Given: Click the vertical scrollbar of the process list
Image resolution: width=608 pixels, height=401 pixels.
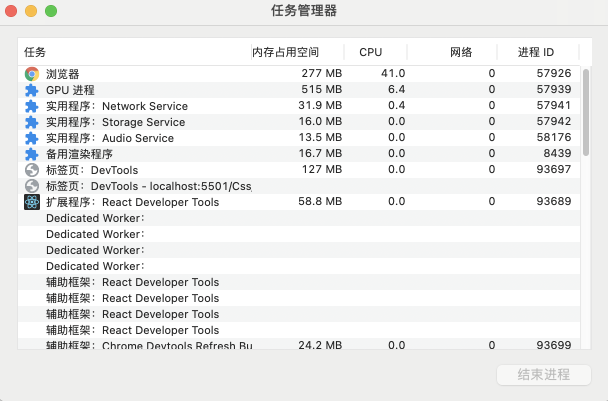Looking at the screenshot, I should pos(586,112).
